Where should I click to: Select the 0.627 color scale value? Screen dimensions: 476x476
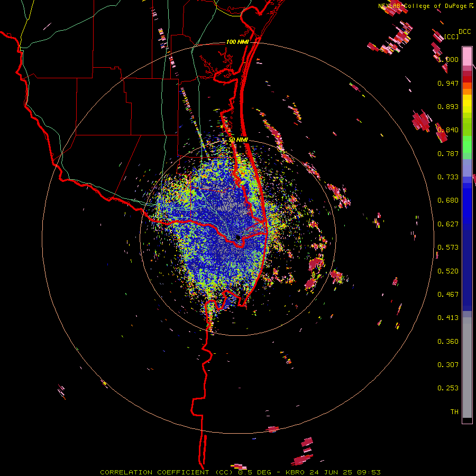(448, 224)
